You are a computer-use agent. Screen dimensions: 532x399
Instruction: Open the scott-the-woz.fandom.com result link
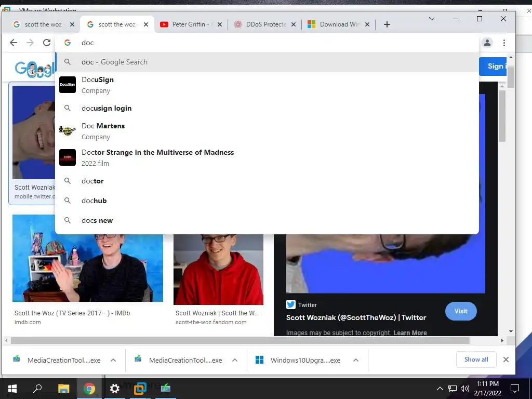point(211,322)
